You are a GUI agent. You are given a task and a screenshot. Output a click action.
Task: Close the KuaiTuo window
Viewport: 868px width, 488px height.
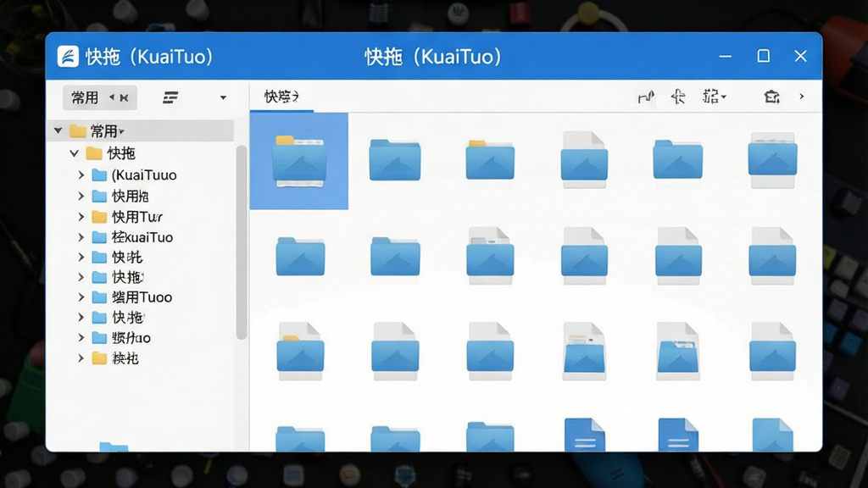pyautogui.click(x=800, y=56)
